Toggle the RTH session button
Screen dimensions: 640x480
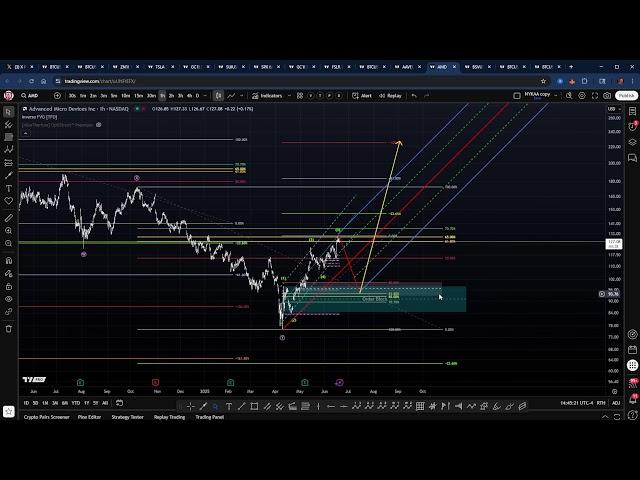(x=601, y=403)
